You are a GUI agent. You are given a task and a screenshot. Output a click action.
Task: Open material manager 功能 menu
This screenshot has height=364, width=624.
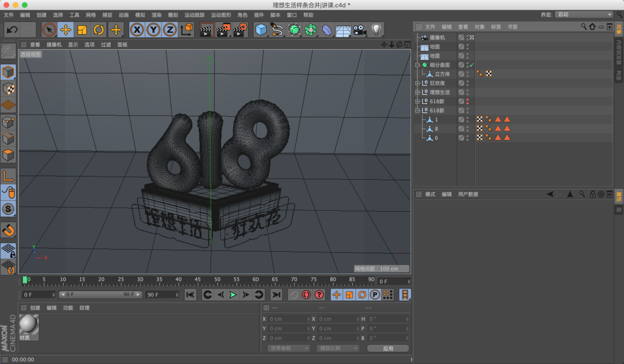[x=68, y=308]
